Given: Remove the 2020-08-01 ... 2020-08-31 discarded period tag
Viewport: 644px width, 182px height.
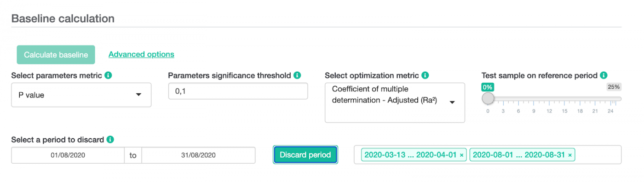Looking at the screenshot, I should [570, 155].
